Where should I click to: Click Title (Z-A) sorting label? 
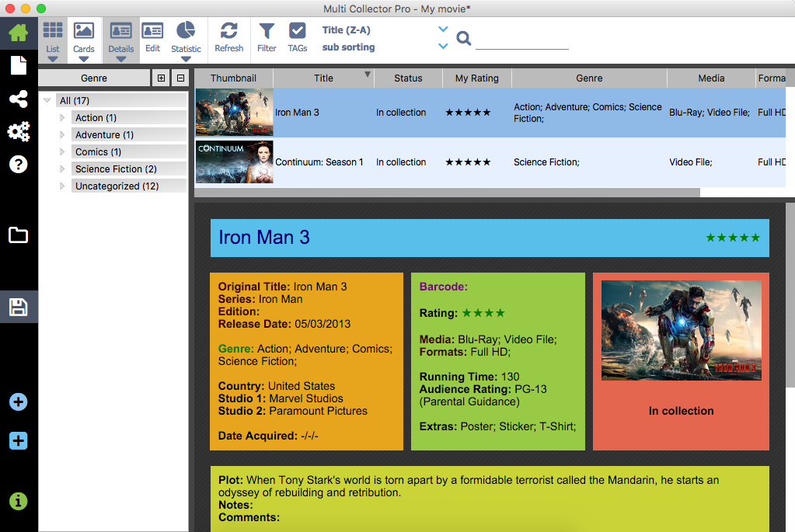[x=347, y=30]
